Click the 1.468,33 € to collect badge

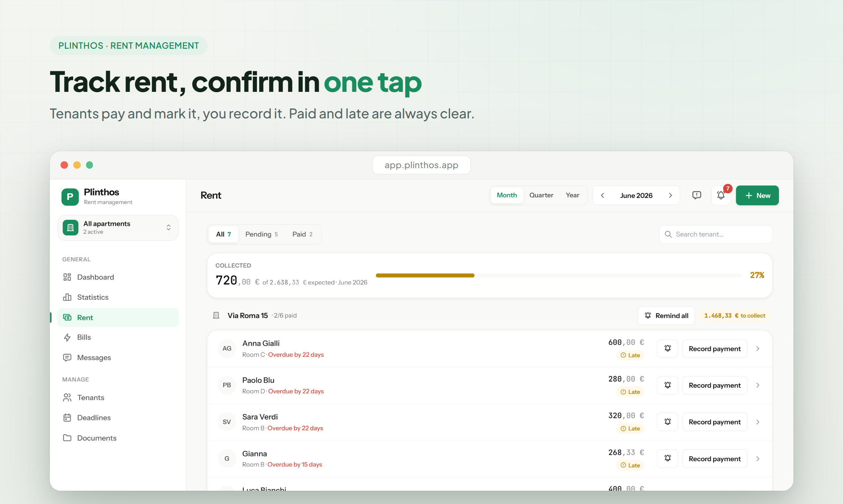pos(734,316)
